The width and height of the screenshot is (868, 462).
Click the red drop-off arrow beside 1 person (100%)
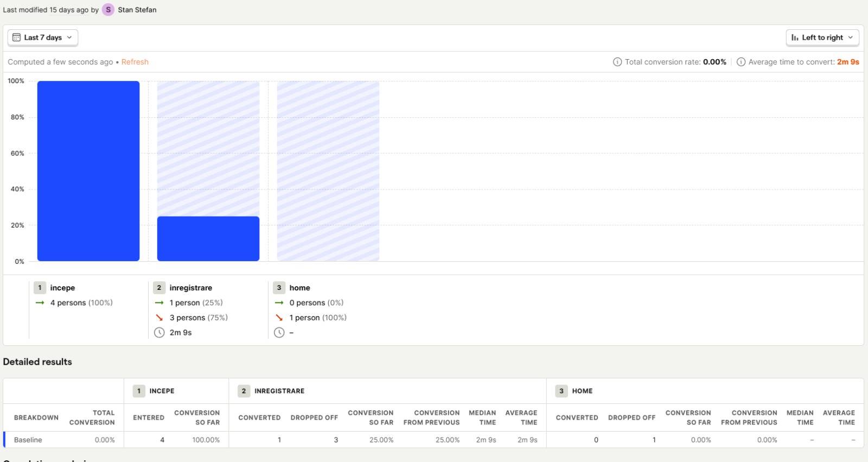pyautogui.click(x=279, y=318)
